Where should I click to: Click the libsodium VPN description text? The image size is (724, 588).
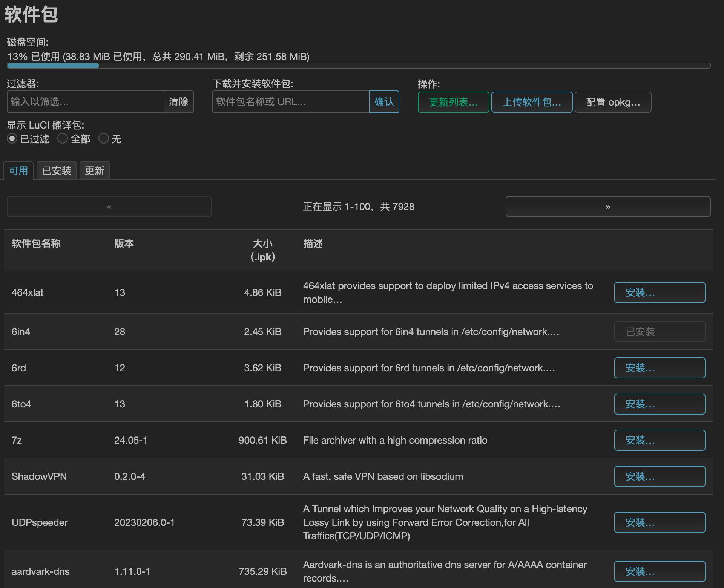point(383,476)
